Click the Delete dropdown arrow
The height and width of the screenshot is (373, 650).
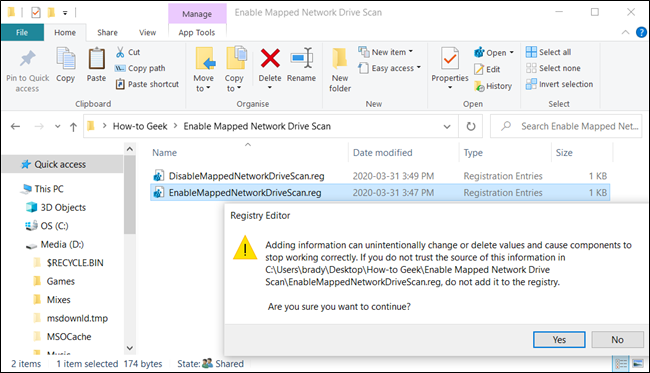pos(270,87)
